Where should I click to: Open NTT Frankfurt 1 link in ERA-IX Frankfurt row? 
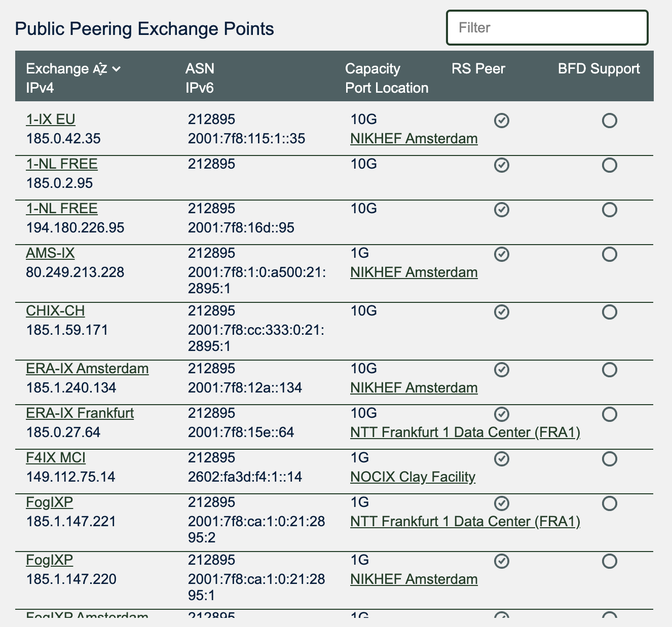click(465, 432)
